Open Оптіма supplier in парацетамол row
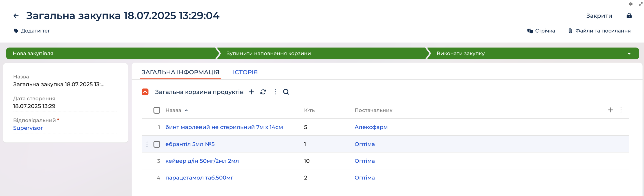This screenshot has width=644, height=196. tap(365, 178)
